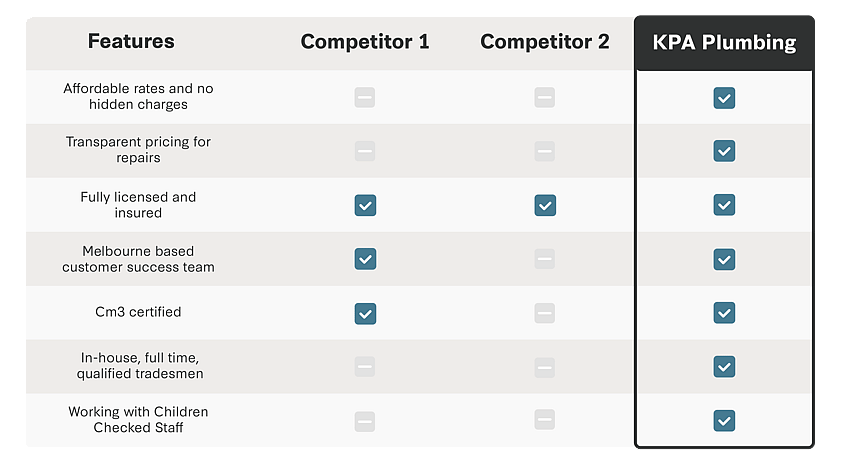The width and height of the screenshot is (848, 464).
Task: Click Competitor 1 affordable rates dash box
Action: (x=365, y=98)
